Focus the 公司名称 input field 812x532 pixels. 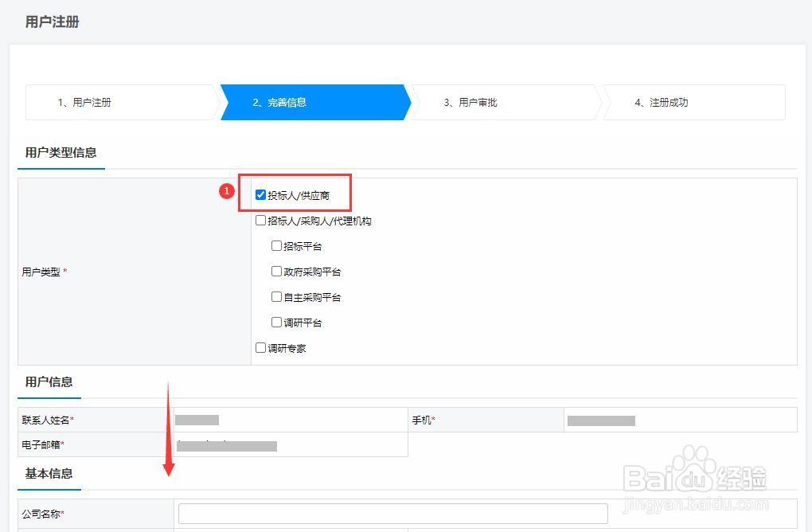point(393,514)
